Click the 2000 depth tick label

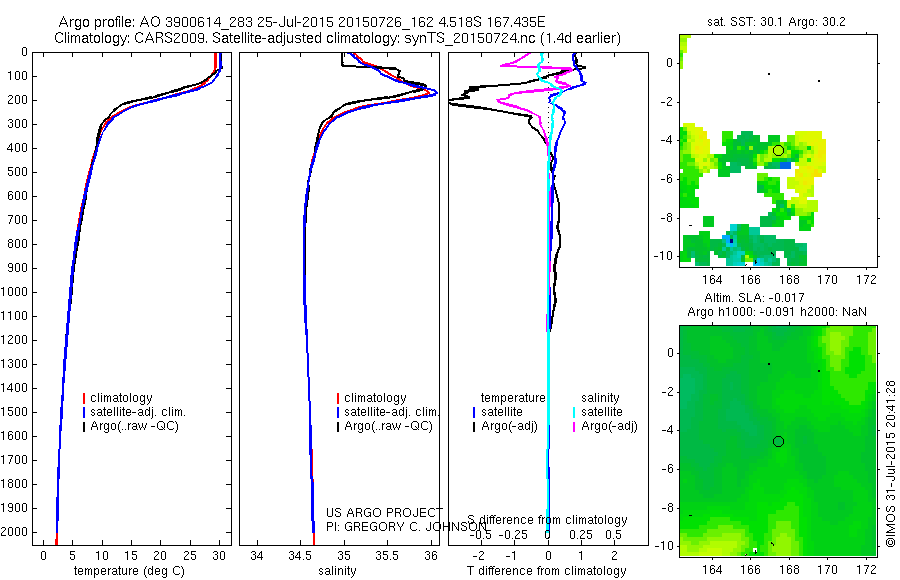point(14,532)
